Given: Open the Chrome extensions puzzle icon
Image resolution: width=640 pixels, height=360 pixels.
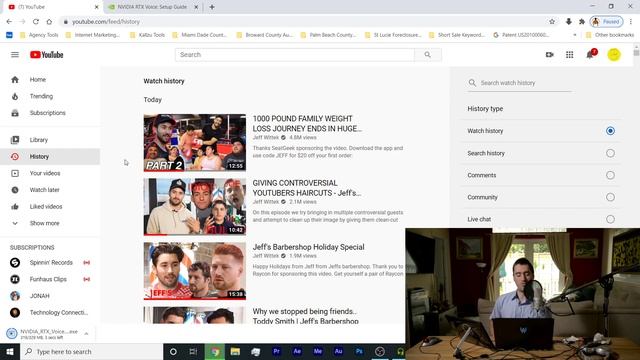Looking at the screenshot, I should pos(582,22).
